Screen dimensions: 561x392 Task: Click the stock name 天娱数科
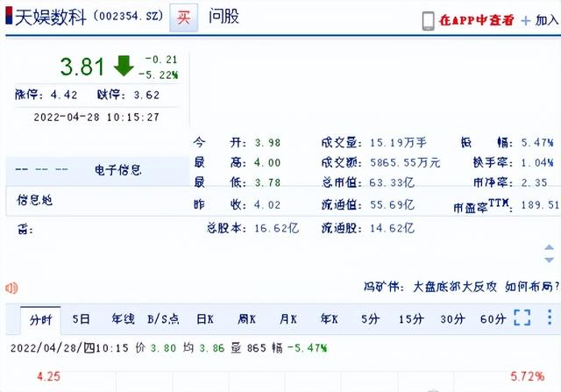click(51, 18)
